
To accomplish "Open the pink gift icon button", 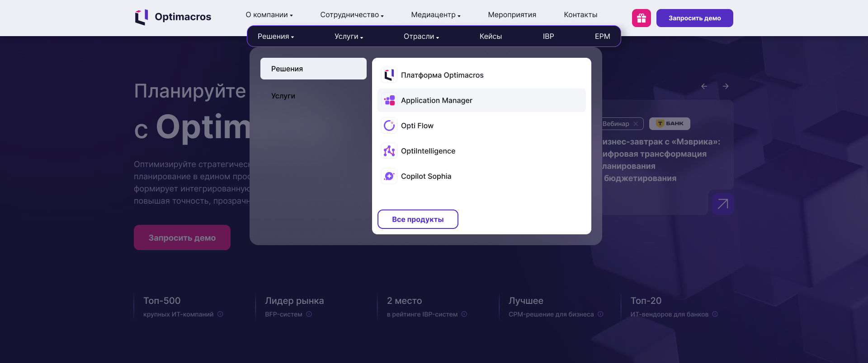I will pyautogui.click(x=642, y=18).
